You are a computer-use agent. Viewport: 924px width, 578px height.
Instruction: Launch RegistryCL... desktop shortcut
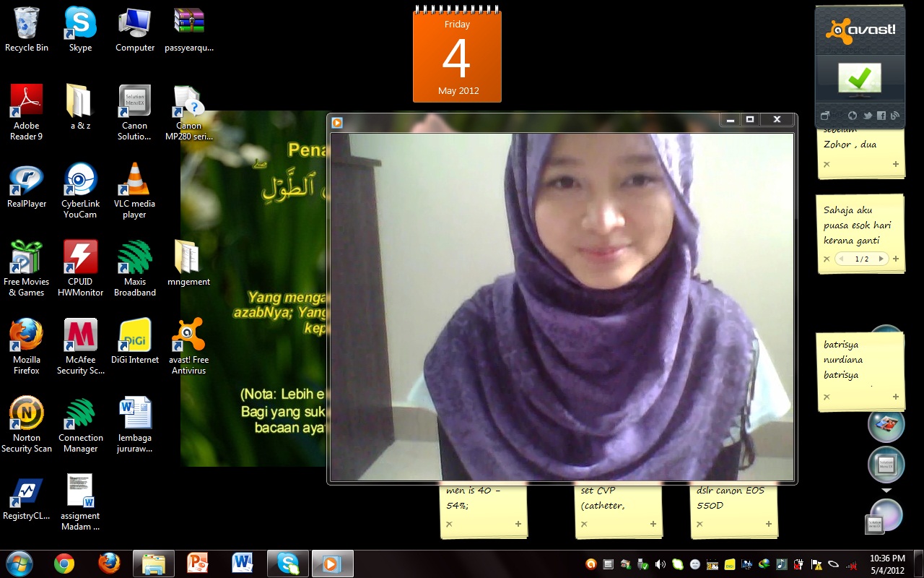pos(27,497)
